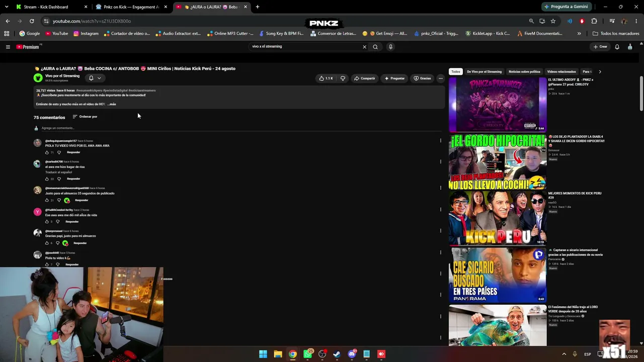
Task: Open CAE SICARIO BUSCADO video thumbnail
Action: [498, 275]
